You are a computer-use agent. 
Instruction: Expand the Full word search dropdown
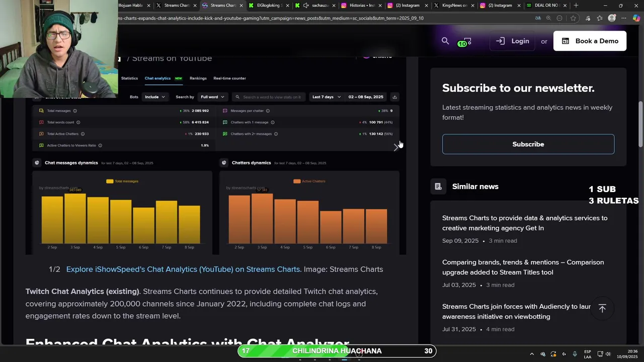coord(212,97)
